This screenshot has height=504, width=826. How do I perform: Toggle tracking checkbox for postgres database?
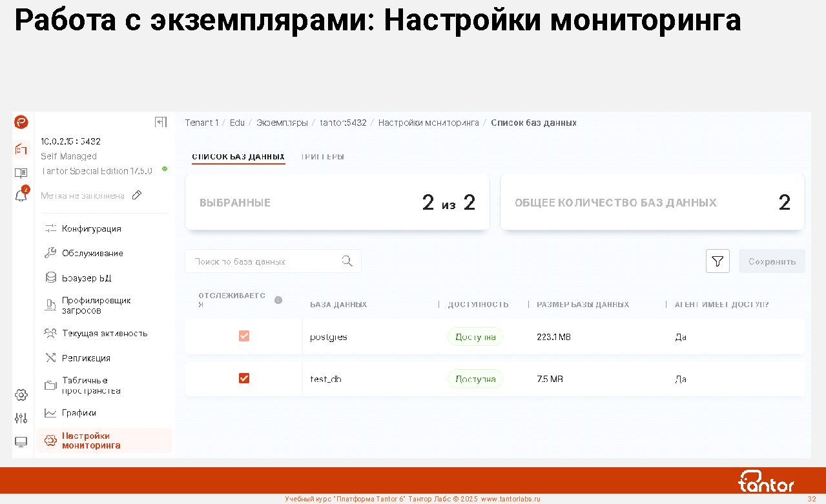coord(244,336)
